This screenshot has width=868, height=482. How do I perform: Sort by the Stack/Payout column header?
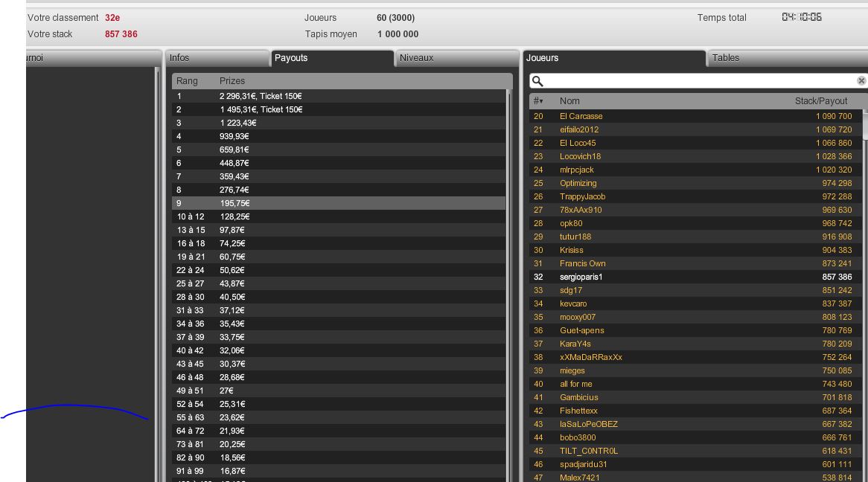pos(821,101)
